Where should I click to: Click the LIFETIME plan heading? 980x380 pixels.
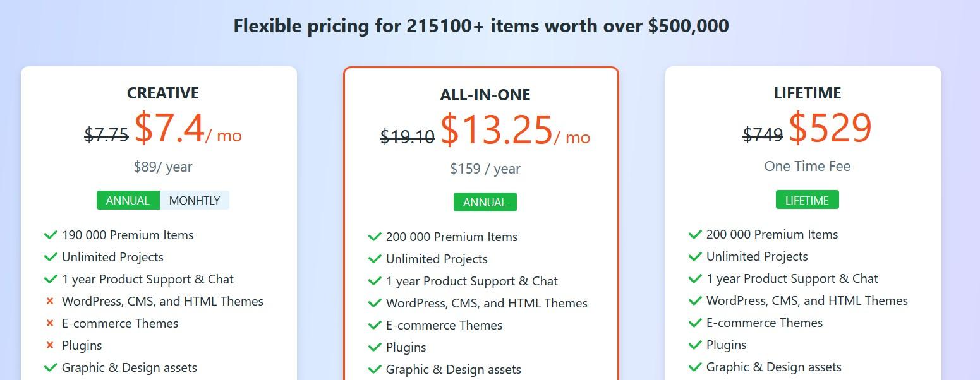click(x=808, y=93)
